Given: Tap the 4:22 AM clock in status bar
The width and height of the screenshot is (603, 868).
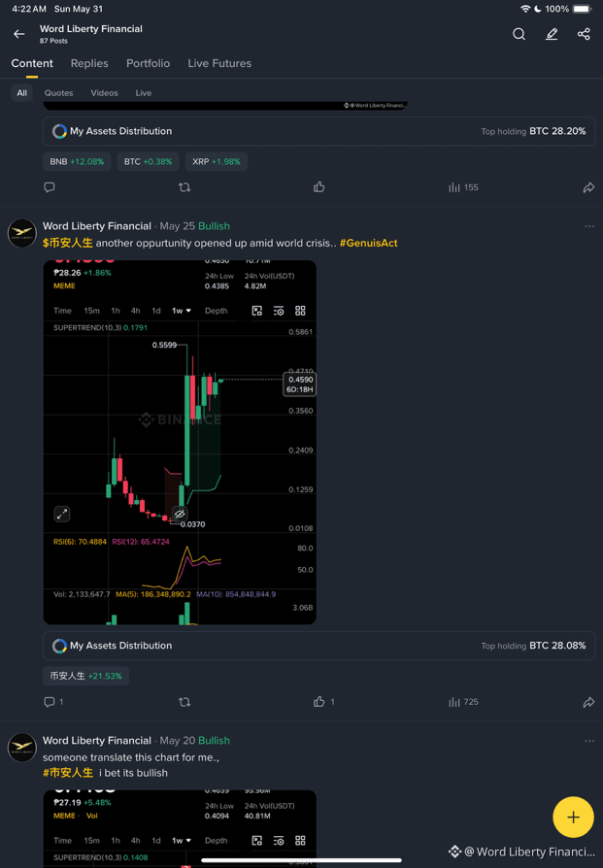Looking at the screenshot, I should (29, 9).
